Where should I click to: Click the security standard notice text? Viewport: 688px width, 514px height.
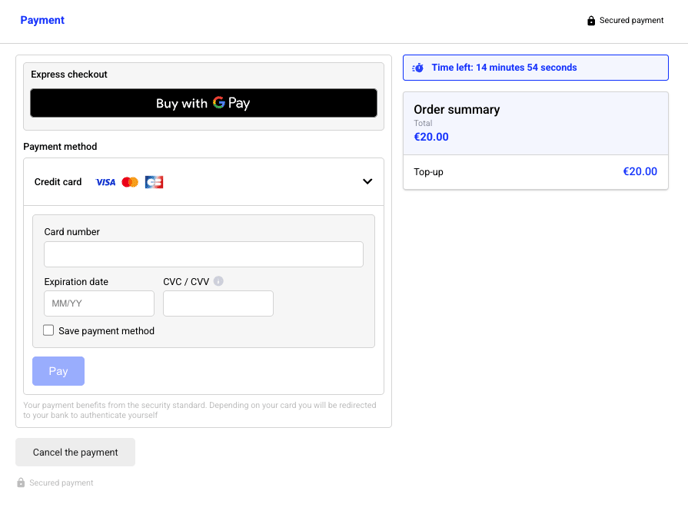(200, 410)
